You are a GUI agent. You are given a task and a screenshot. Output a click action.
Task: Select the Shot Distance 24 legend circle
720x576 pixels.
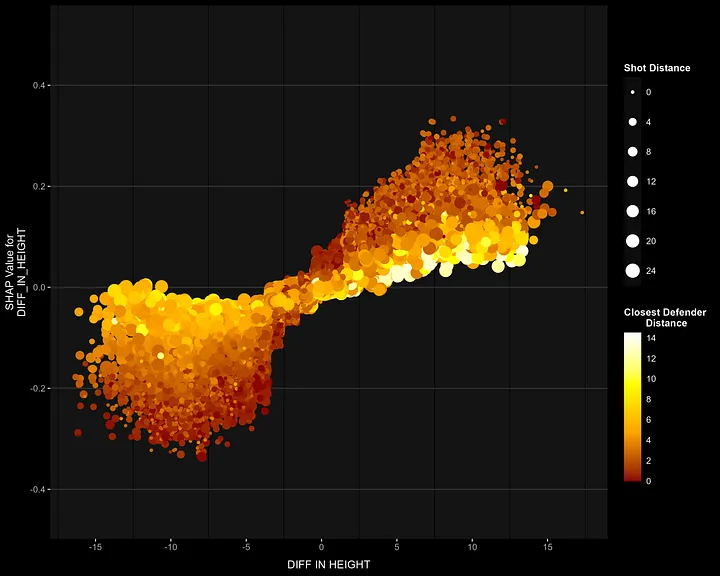click(x=633, y=271)
